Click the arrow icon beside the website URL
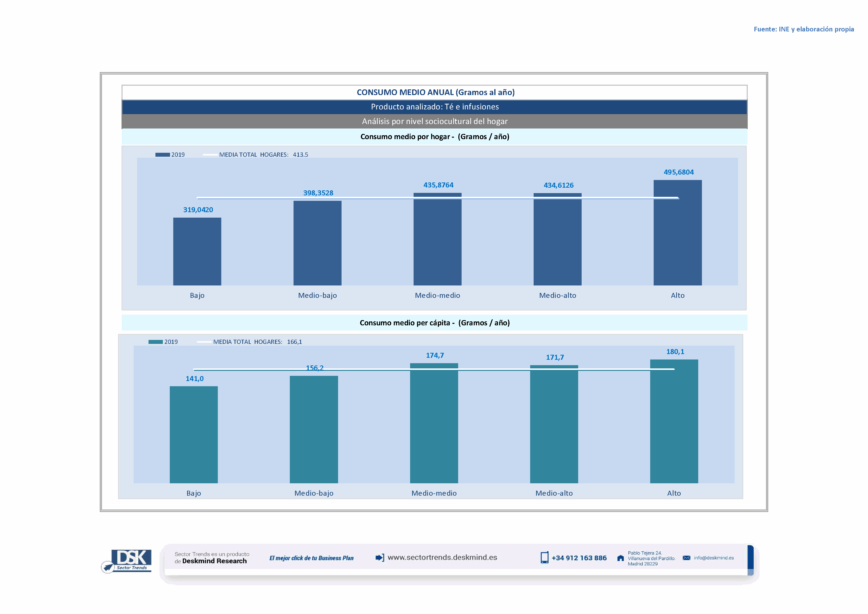This screenshot has height=614, width=868. [380, 558]
